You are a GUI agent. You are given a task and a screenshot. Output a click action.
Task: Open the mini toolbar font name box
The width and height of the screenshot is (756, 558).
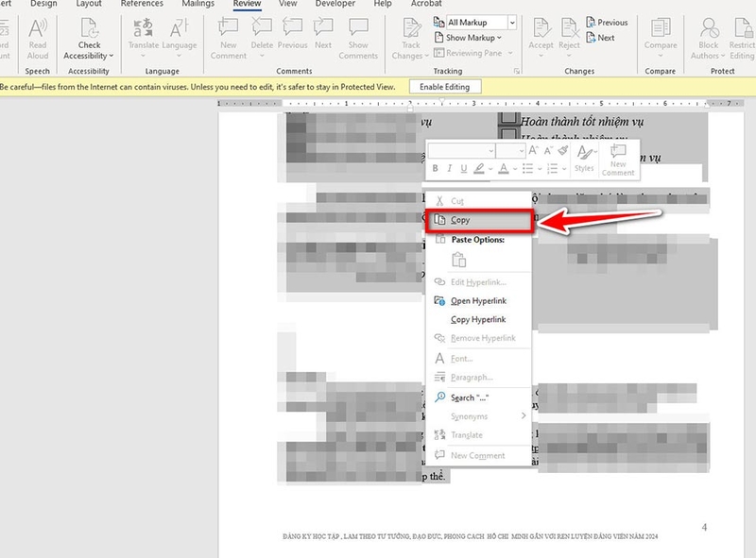[x=461, y=151]
